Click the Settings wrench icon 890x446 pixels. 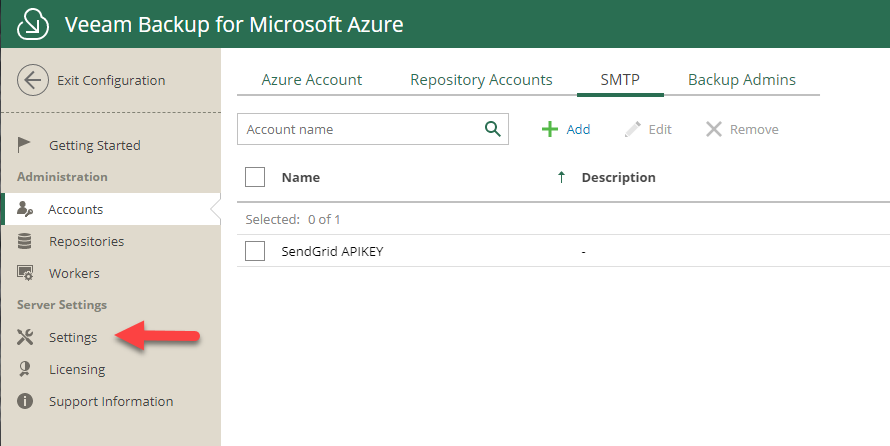(x=25, y=337)
